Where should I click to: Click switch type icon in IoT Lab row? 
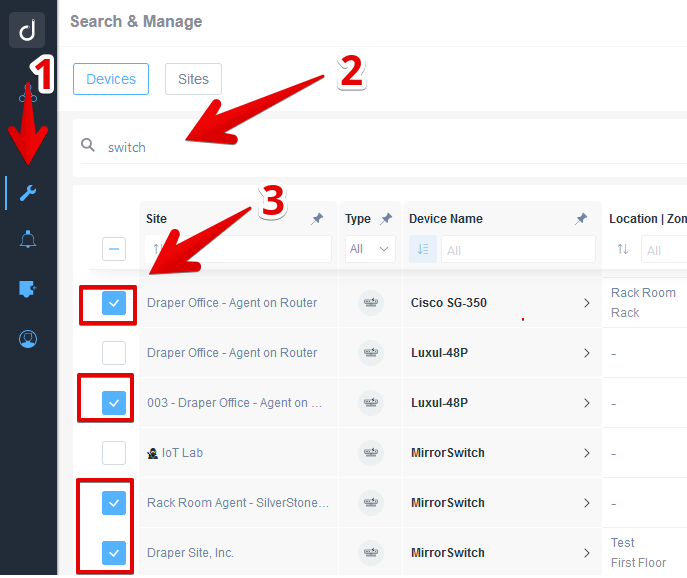[371, 453]
